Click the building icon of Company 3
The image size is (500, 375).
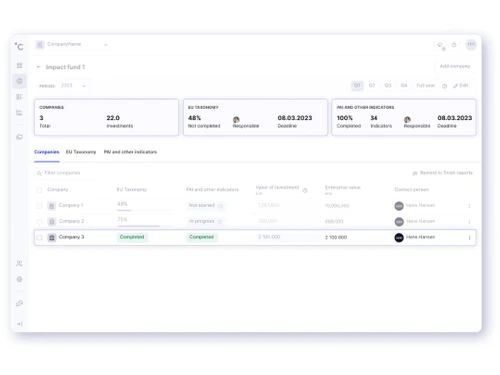[52, 237]
